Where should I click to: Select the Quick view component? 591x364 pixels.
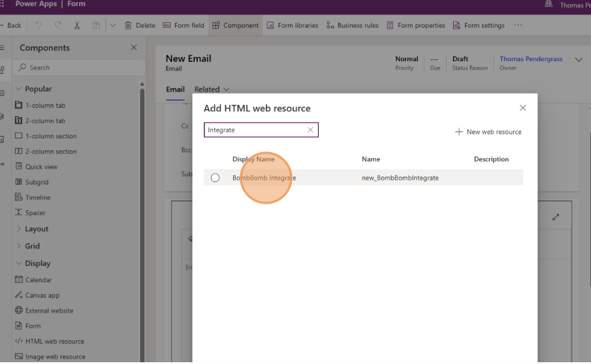(x=36, y=167)
